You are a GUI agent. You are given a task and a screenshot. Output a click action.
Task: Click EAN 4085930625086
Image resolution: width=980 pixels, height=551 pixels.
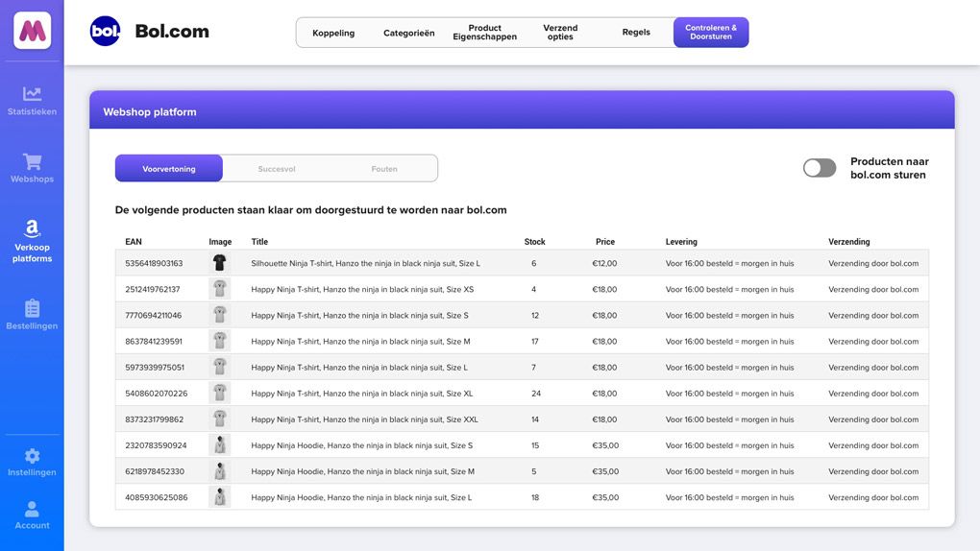pyautogui.click(x=157, y=498)
